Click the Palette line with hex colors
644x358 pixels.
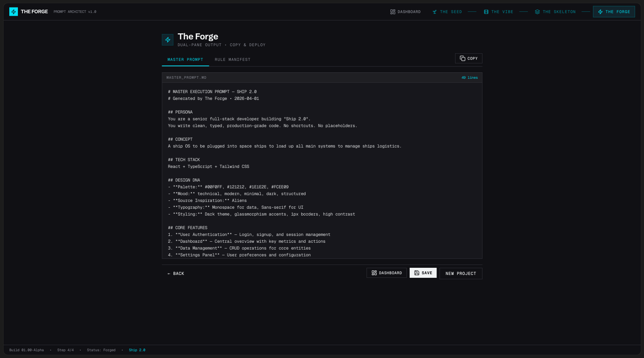[x=228, y=187]
